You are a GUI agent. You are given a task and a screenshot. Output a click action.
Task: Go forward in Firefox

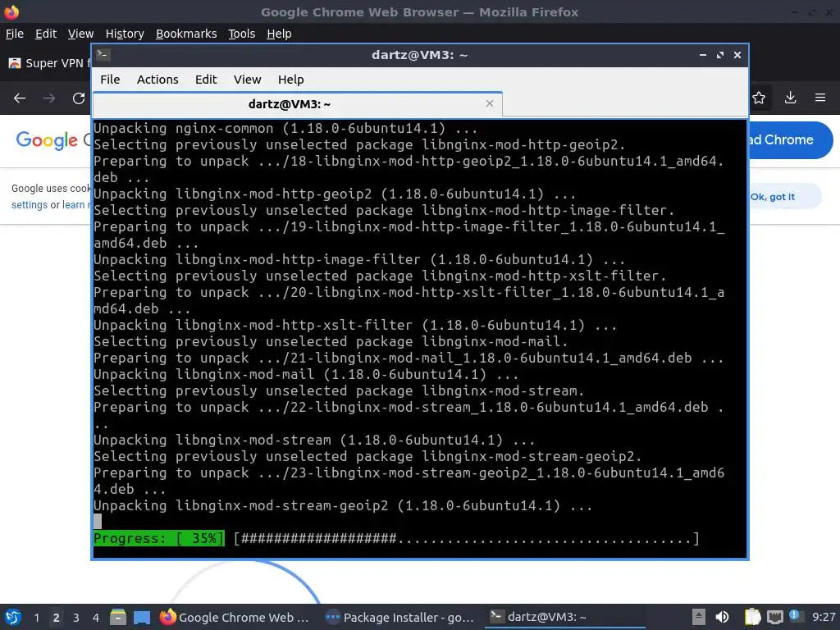click(x=49, y=98)
